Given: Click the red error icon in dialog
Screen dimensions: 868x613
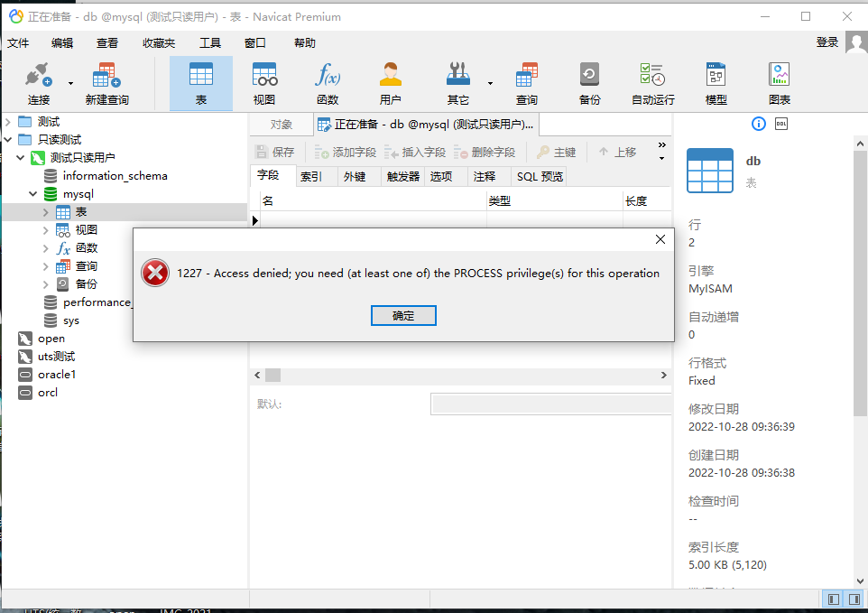Looking at the screenshot, I should coord(155,273).
